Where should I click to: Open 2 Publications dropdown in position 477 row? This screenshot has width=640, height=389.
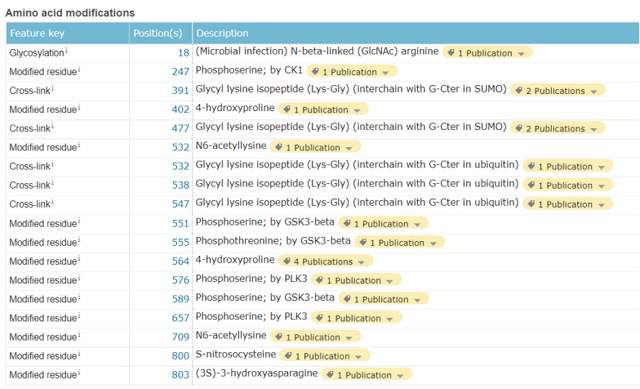tap(558, 129)
